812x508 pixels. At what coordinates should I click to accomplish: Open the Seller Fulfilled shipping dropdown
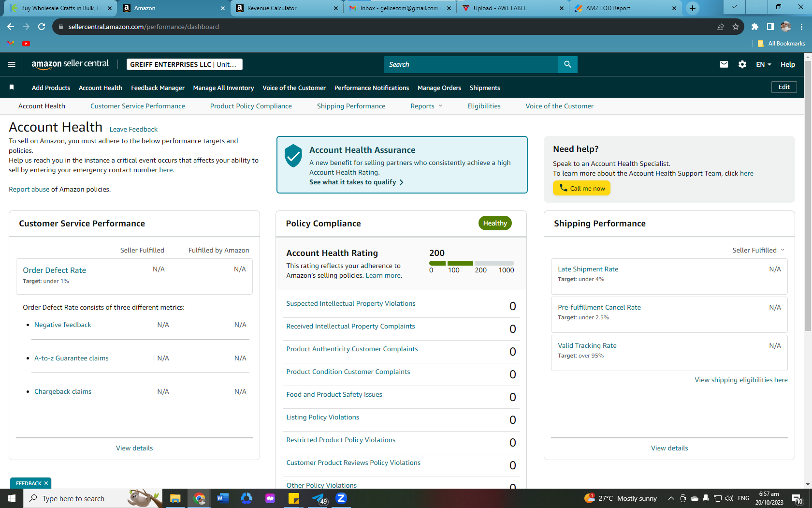tap(758, 250)
